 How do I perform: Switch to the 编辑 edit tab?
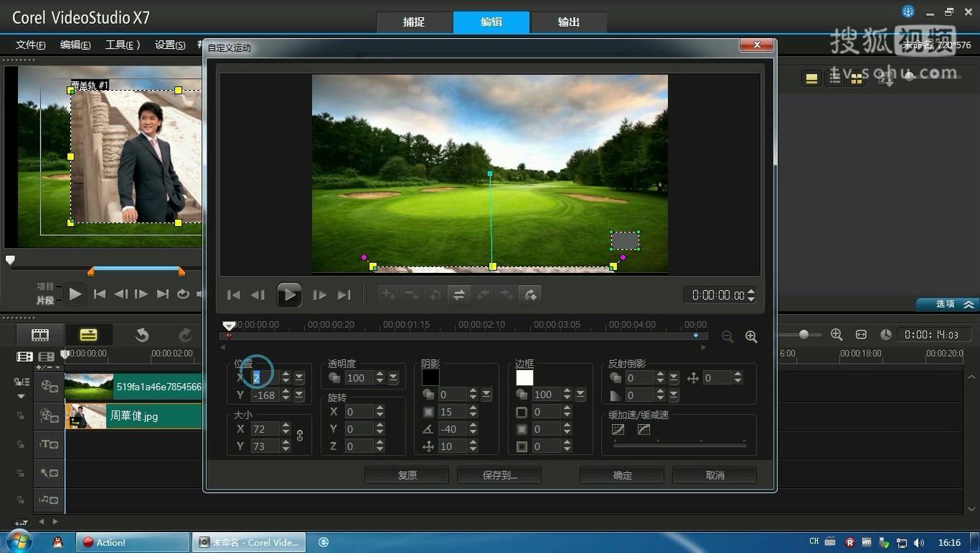491,22
